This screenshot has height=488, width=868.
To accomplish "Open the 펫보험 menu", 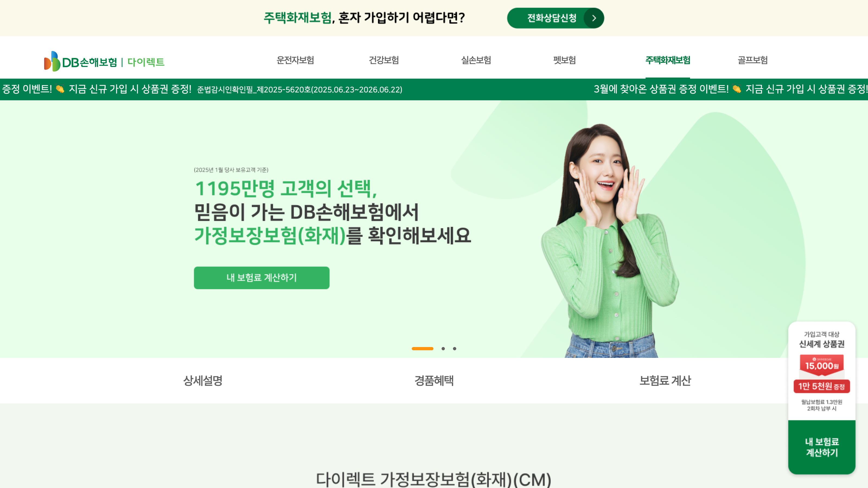I will [x=564, y=60].
